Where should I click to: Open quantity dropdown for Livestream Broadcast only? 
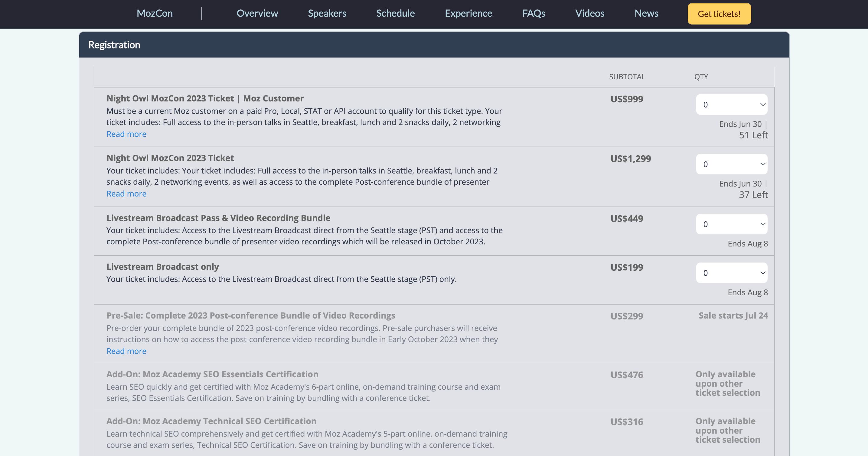pos(732,273)
